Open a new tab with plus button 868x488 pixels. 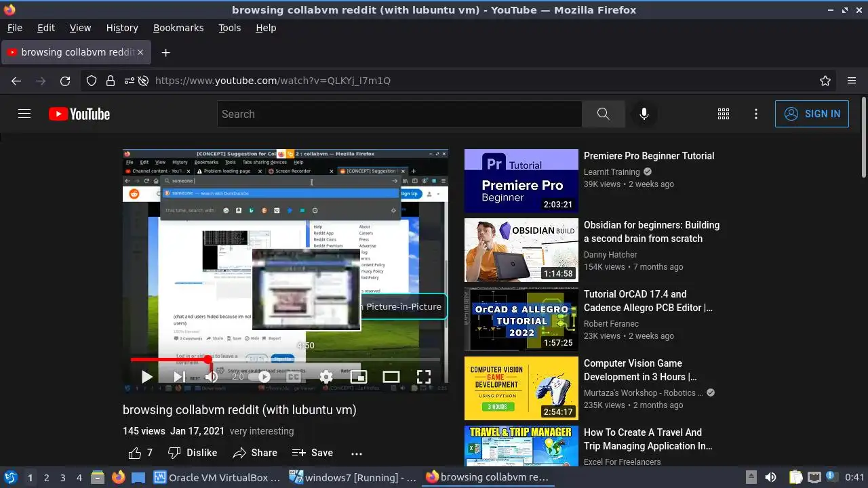coord(165,52)
